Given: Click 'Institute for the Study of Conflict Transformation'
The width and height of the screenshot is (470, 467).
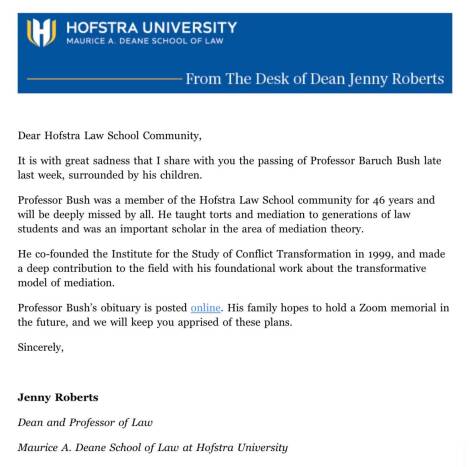Looking at the screenshot, I should [x=231, y=254].
